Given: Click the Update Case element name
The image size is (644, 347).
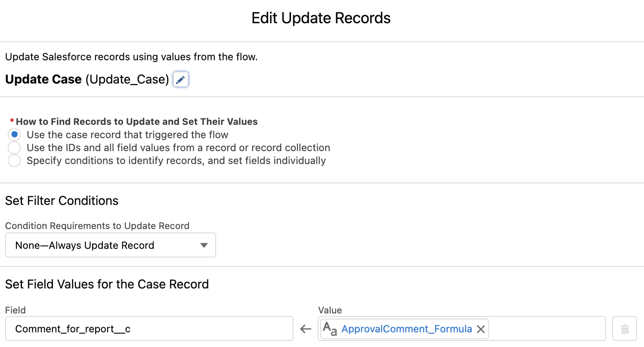Looking at the screenshot, I should click(43, 79).
